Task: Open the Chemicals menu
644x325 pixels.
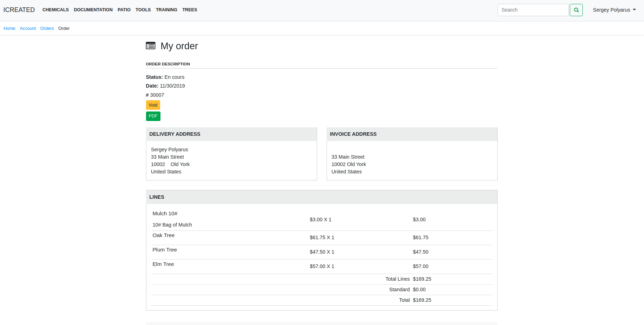Action: [56, 10]
